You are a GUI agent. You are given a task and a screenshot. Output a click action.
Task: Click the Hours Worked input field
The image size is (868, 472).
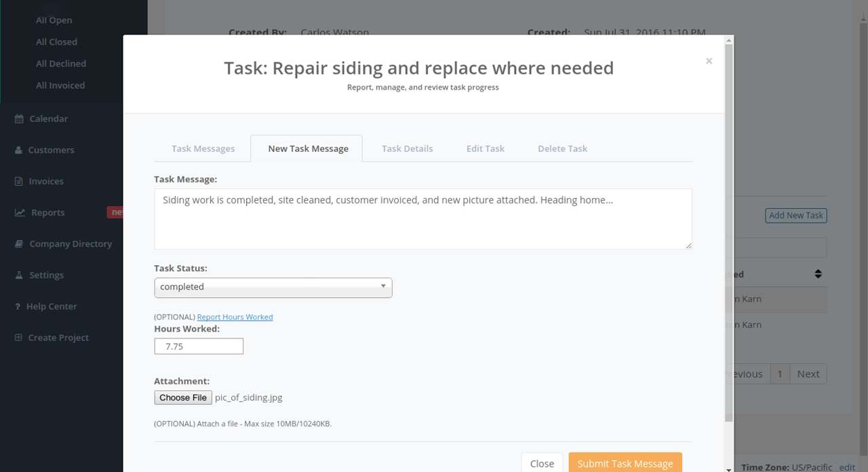[x=199, y=346]
